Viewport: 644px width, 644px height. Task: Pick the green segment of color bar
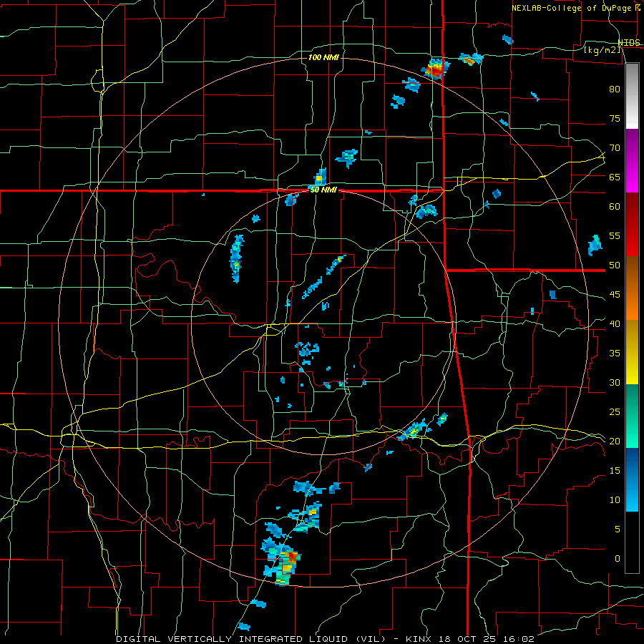click(632, 416)
